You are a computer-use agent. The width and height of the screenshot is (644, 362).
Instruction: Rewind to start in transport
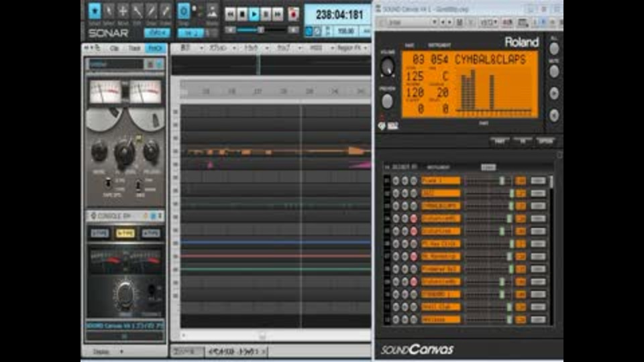[x=230, y=14]
